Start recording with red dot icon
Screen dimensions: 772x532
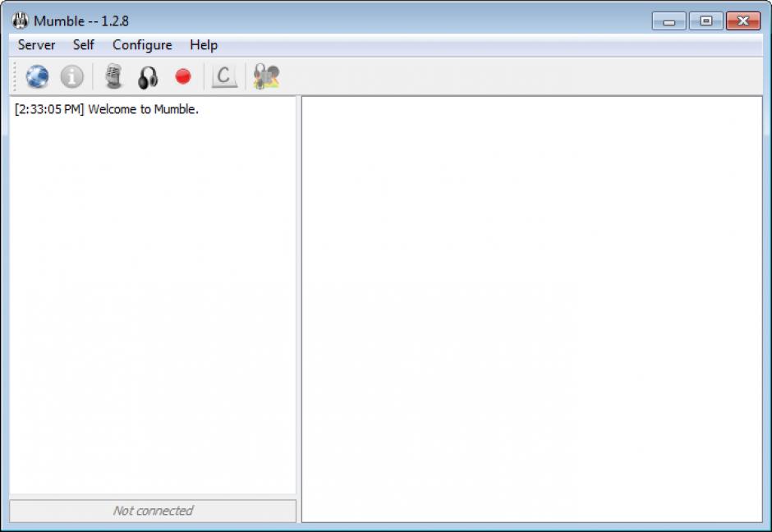(183, 77)
